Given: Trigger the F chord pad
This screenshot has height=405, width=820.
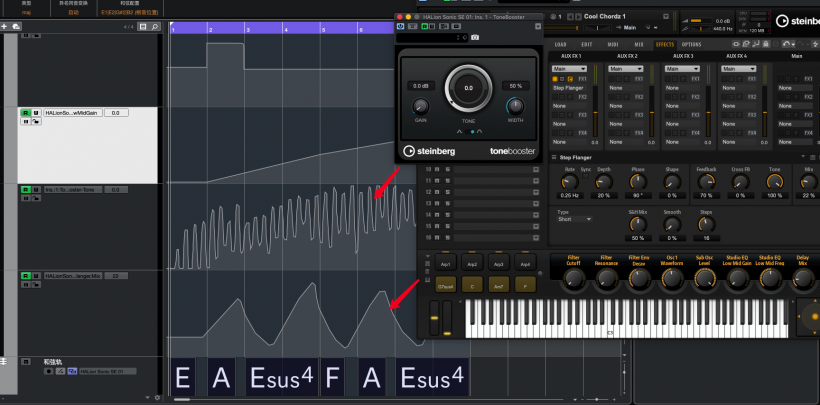Looking at the screenshot, I should (x=525, y=285).
